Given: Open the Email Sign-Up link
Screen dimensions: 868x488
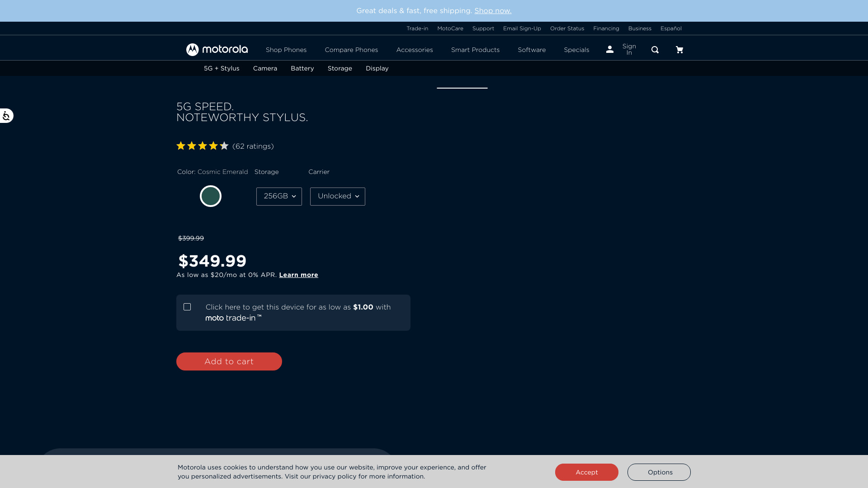Looking at the screenshot, I should point(522,28).
